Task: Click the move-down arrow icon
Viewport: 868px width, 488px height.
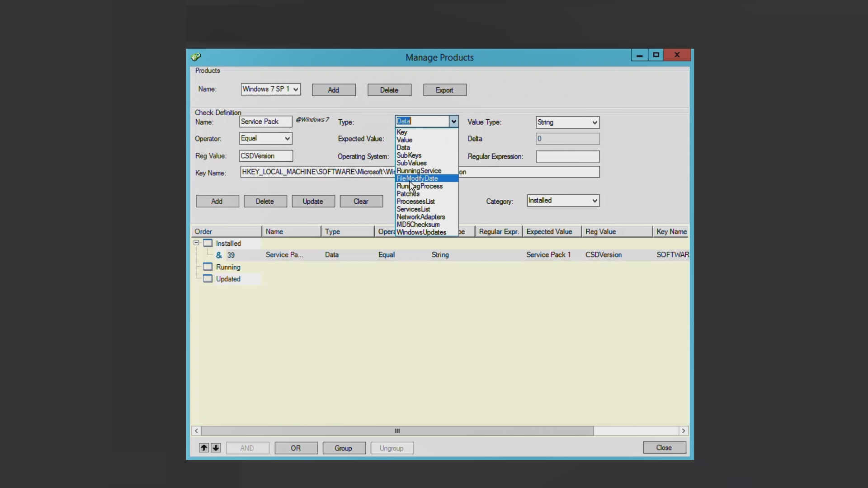Action: (216, 447)
